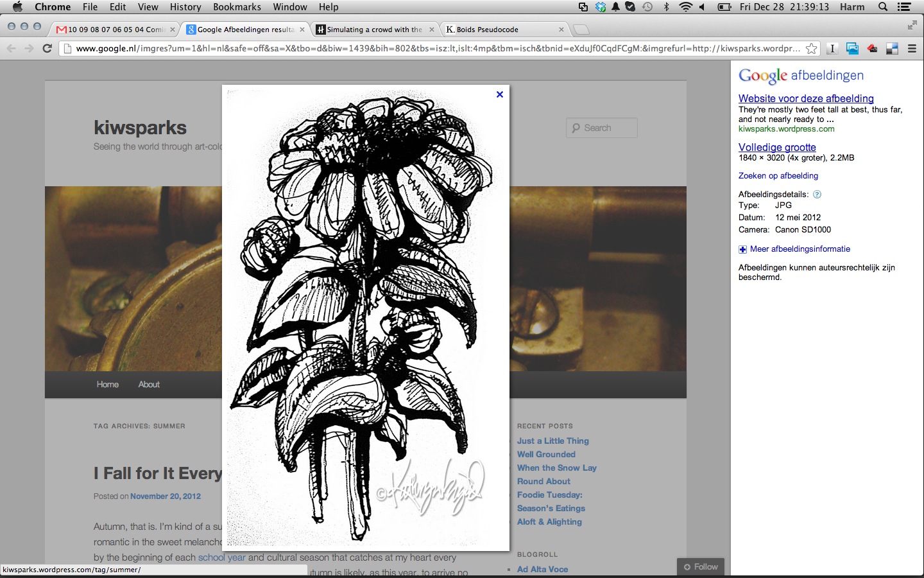The width and height of the screenshot is (924, 578).
Task: Close the image preview with blue X
Action: (500, 94)
